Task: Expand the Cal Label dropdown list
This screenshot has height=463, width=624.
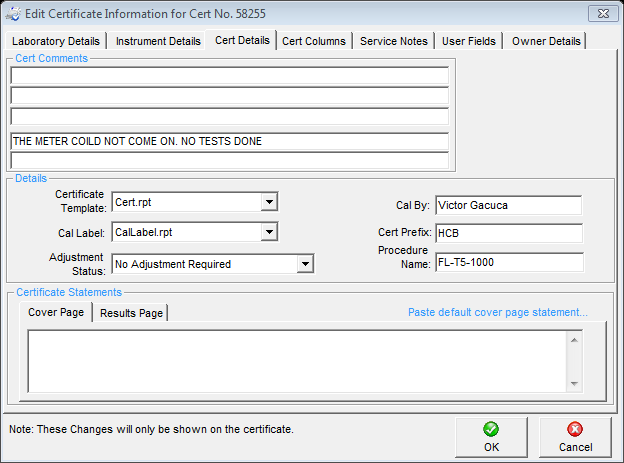Action: point(268,232)
